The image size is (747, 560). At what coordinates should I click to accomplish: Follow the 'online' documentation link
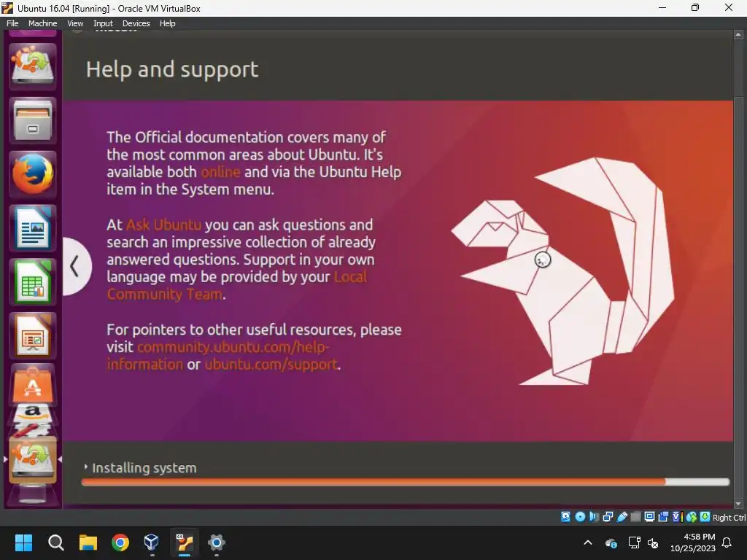[220, 171]
